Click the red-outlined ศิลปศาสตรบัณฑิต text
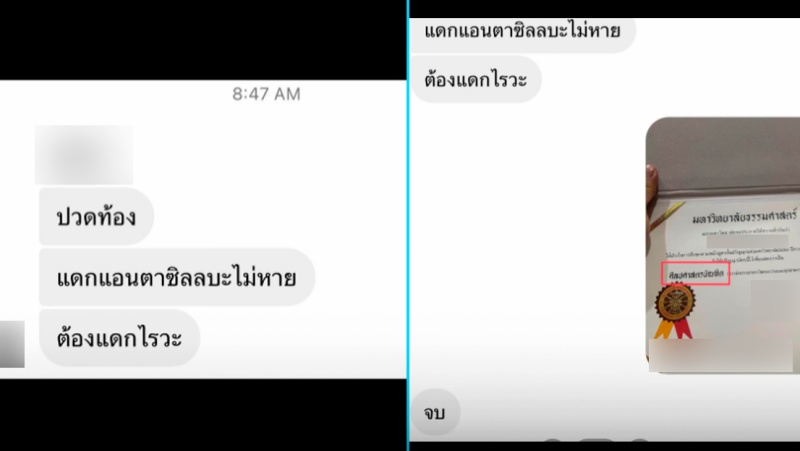 pyautogui.click(x=695, y=273)
